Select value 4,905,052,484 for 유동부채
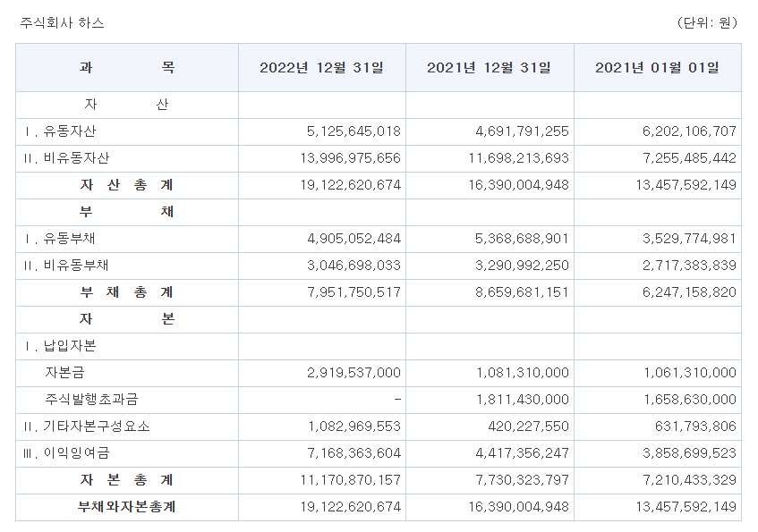 pyautogui.click(x=353, y=239)
